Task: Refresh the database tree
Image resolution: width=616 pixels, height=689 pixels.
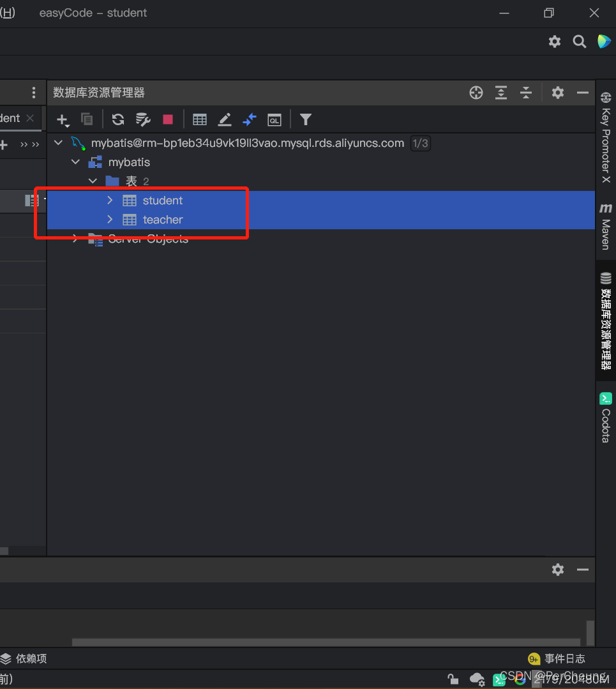Action: (x=117, y=119)
